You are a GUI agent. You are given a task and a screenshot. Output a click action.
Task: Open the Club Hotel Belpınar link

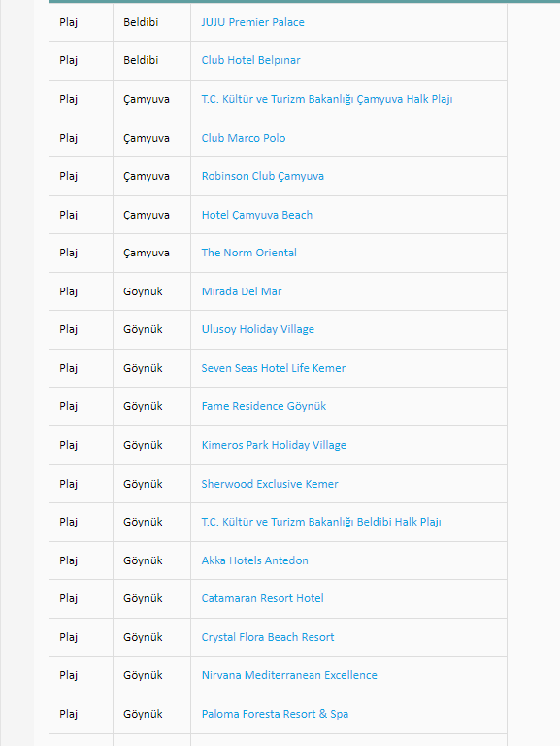(250, 60)
